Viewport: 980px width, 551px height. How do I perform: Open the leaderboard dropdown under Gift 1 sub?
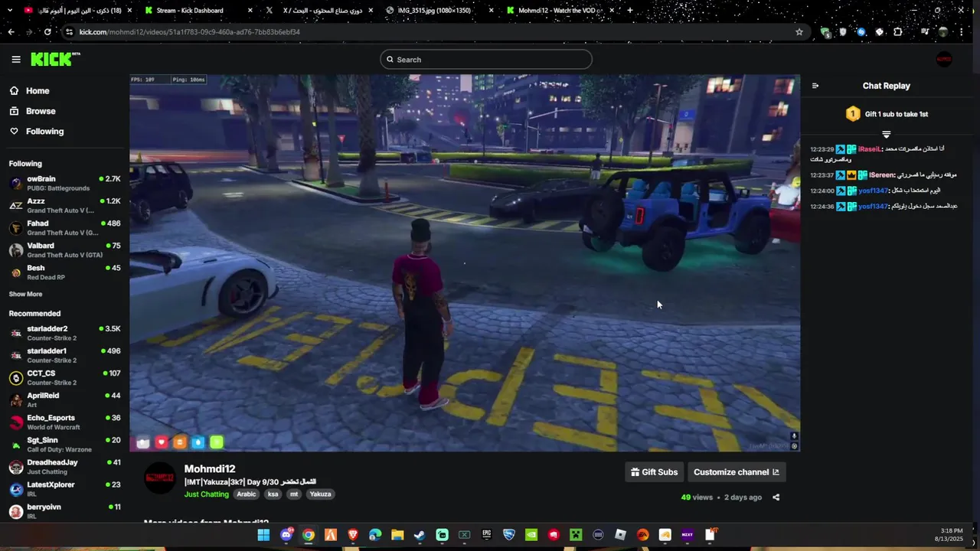[x=886, y=135]
